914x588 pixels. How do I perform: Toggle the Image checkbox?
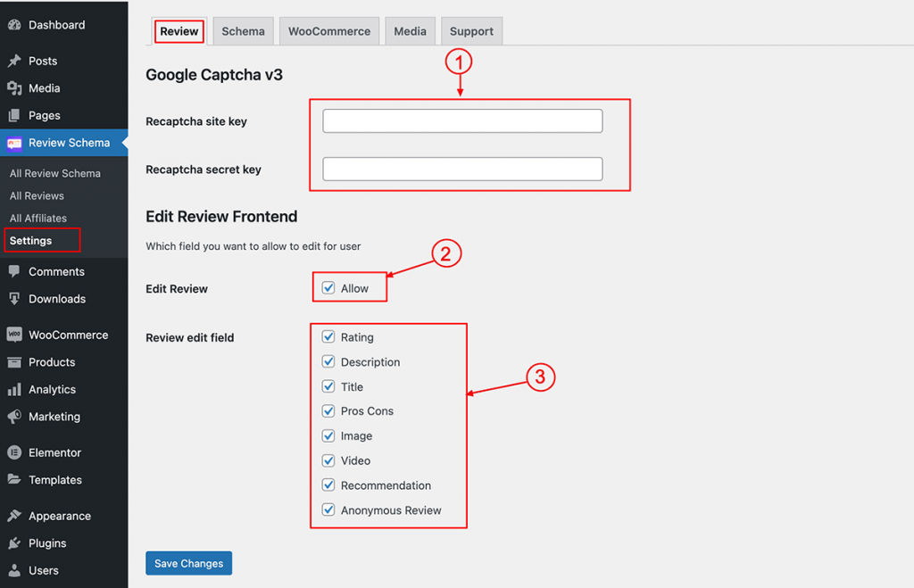[x=328, y=436]
